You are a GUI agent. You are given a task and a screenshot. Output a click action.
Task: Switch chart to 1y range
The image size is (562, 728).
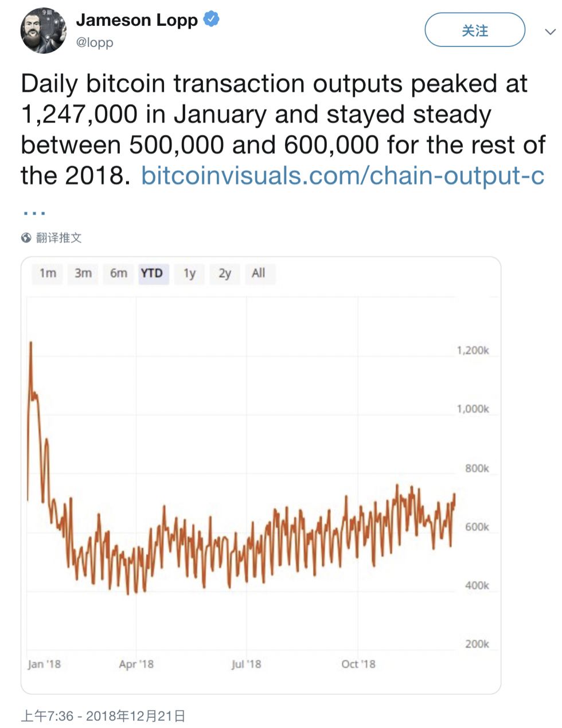click(x=189, y=273)
